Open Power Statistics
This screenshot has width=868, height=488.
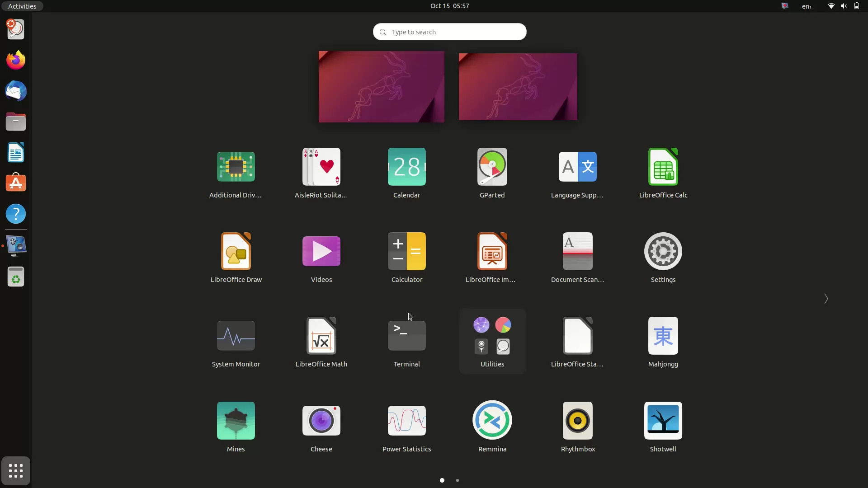406,420
